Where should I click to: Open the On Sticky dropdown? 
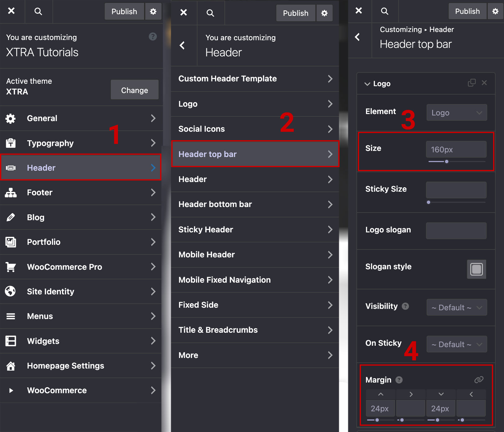tap(457, 344)
